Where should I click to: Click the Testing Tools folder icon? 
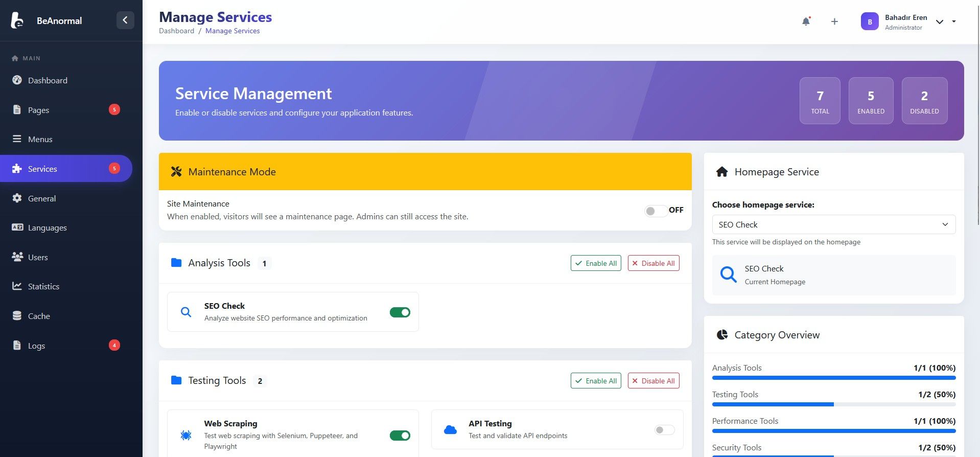click(x=176, y=380)
